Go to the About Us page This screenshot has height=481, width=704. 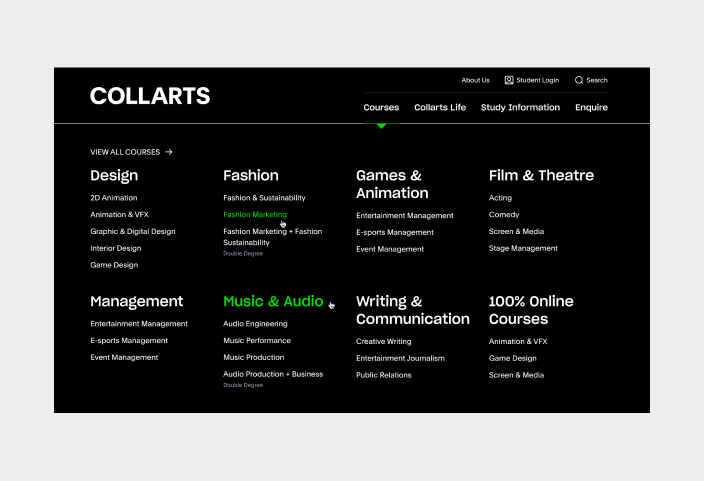pyautogui.click(x=475, y=80)
